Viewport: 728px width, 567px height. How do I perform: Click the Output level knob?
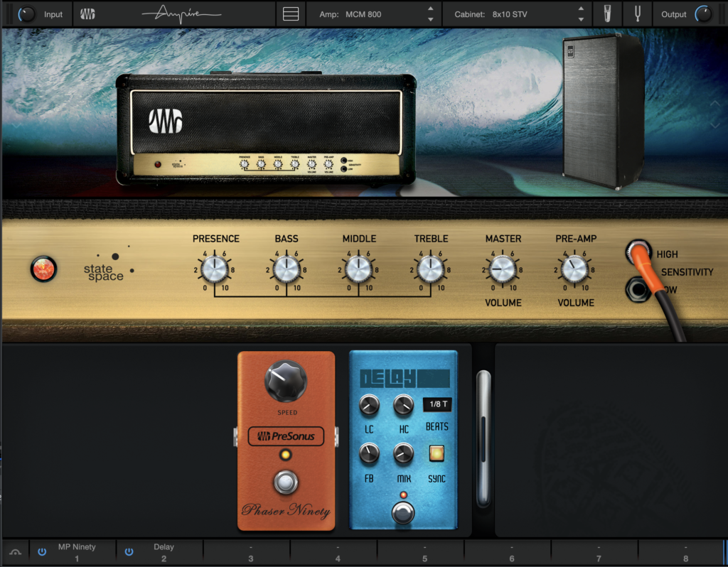[x=704, y=14]
